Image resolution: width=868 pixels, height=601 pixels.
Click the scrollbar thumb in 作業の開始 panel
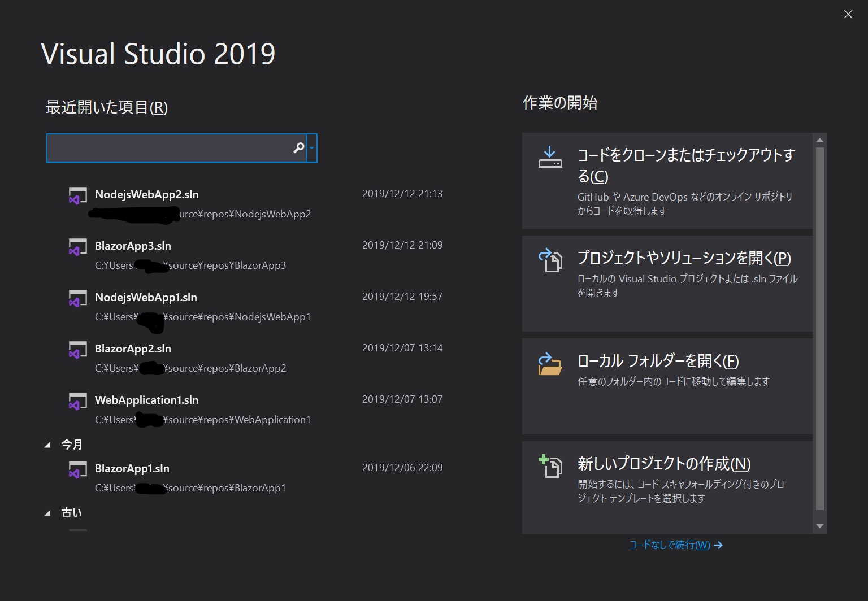820,329
